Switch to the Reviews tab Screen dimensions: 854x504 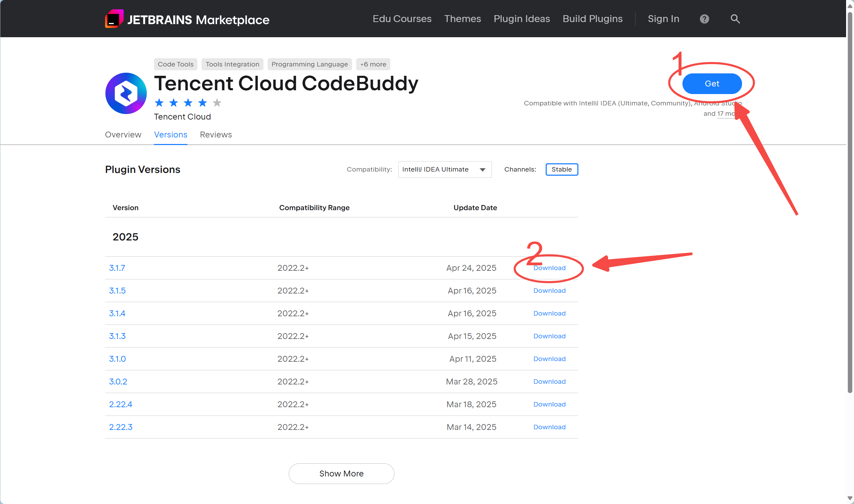click(216, 135)
